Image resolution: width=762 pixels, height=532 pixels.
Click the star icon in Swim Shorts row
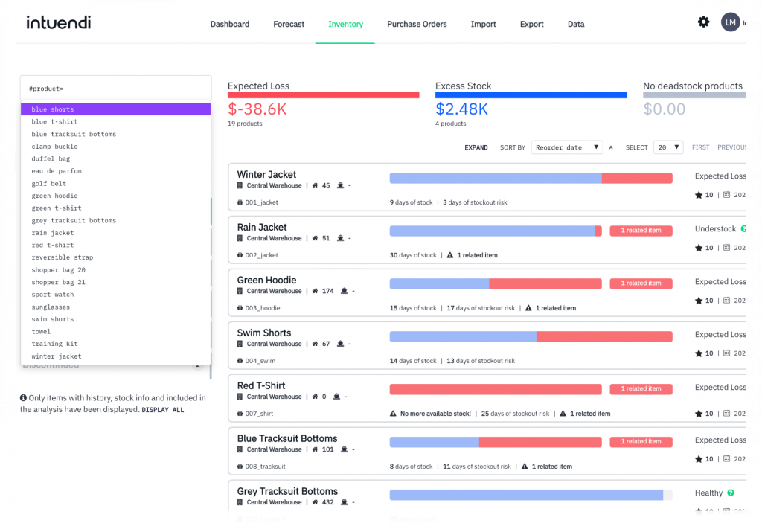pos(698,353)
